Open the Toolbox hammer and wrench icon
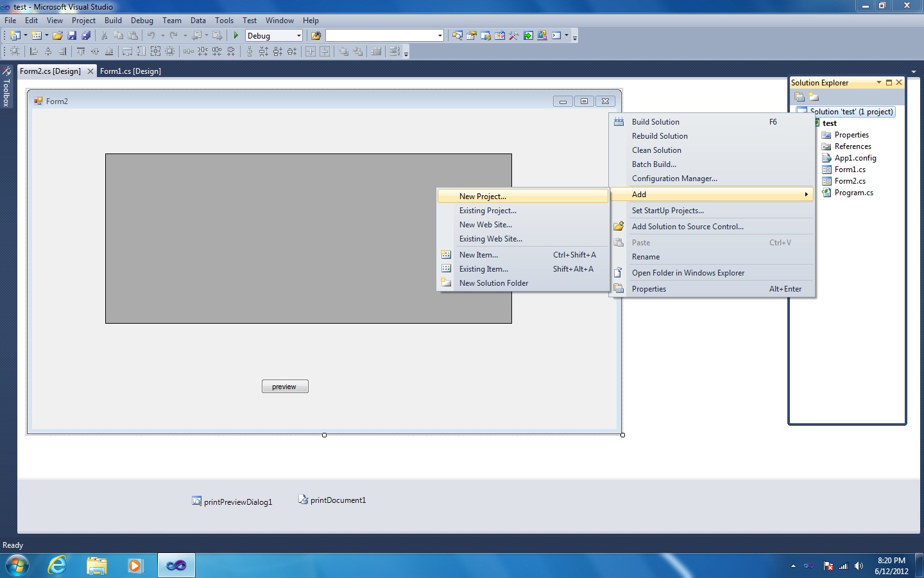Screen dimensions: 924x578 point(514,36)
